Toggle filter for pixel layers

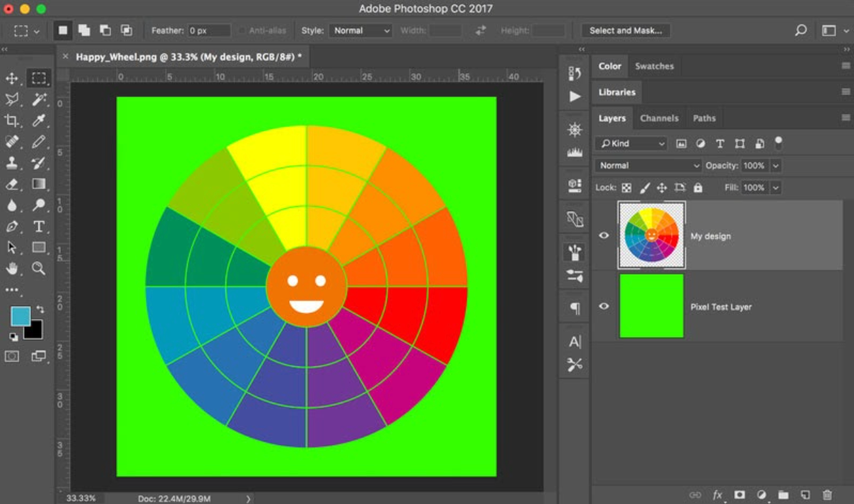[681, 144]
